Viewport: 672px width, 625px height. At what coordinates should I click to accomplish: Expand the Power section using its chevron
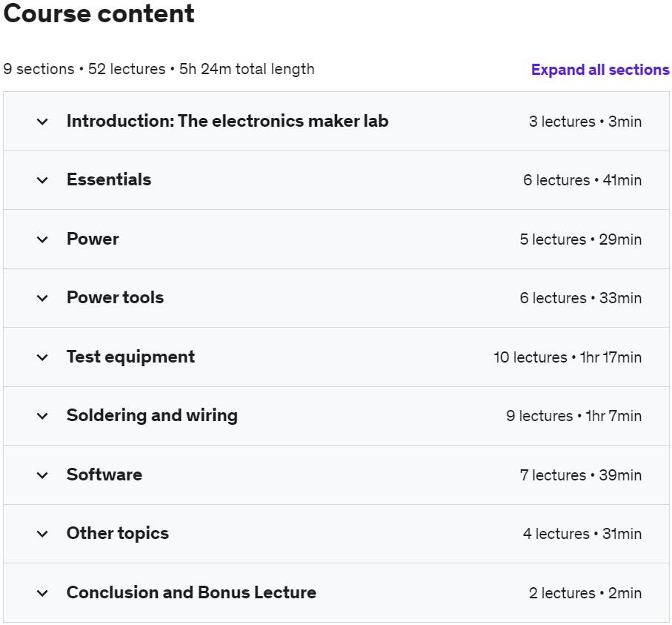[42, 239]
